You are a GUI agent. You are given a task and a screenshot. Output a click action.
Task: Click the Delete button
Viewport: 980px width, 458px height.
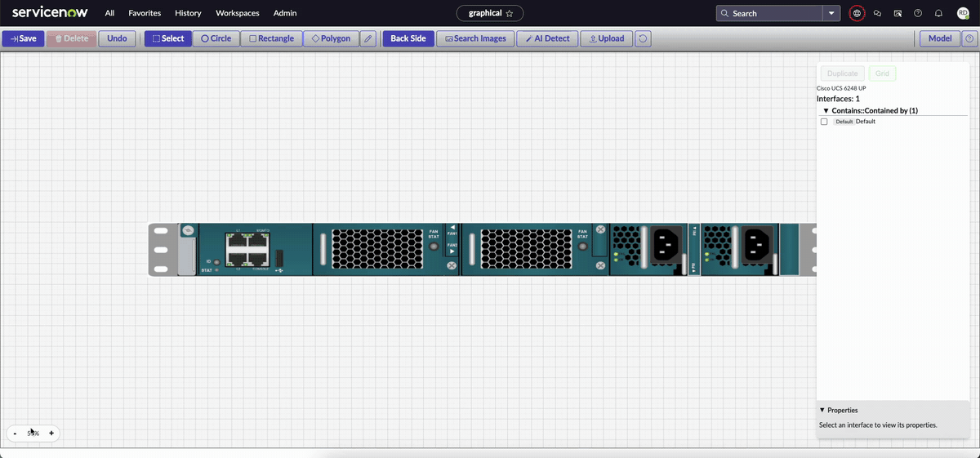pyautogui.click(x=71, y=38)
